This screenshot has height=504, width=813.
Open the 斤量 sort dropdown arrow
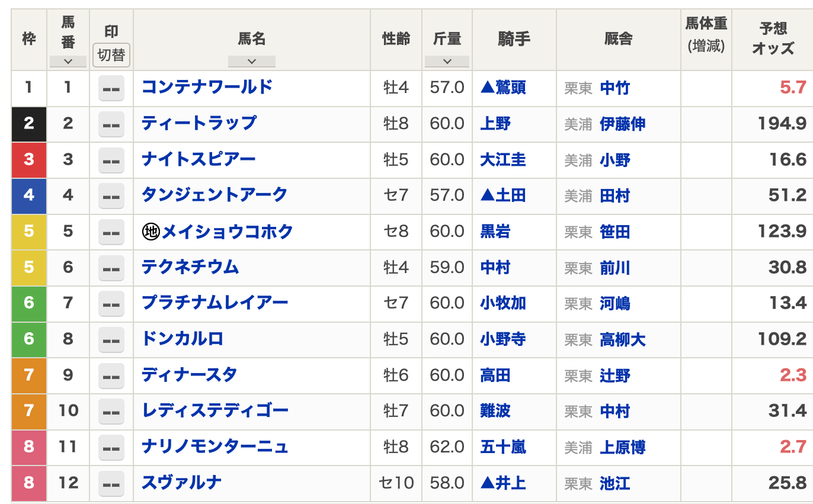click(447, 61)
